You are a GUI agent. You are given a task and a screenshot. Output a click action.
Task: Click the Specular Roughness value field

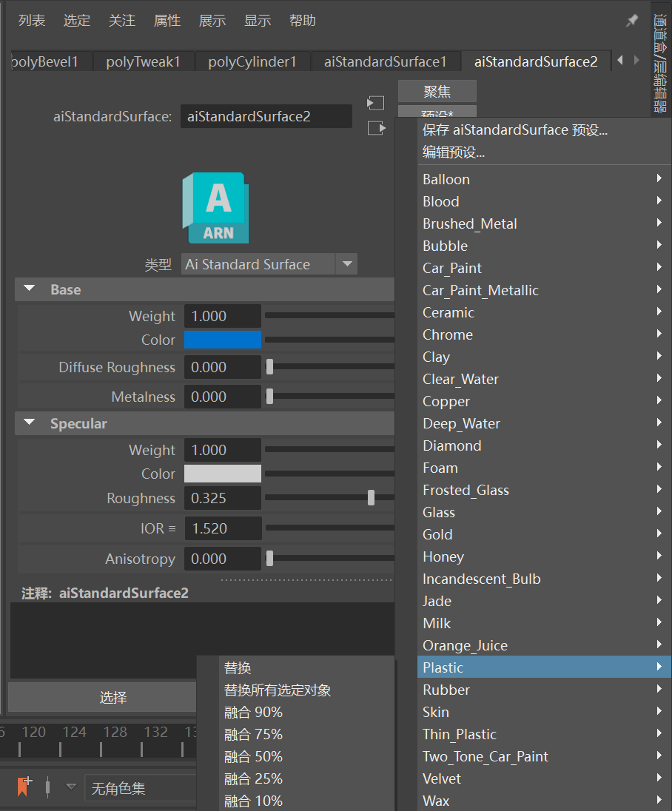[x=223, y=498]
